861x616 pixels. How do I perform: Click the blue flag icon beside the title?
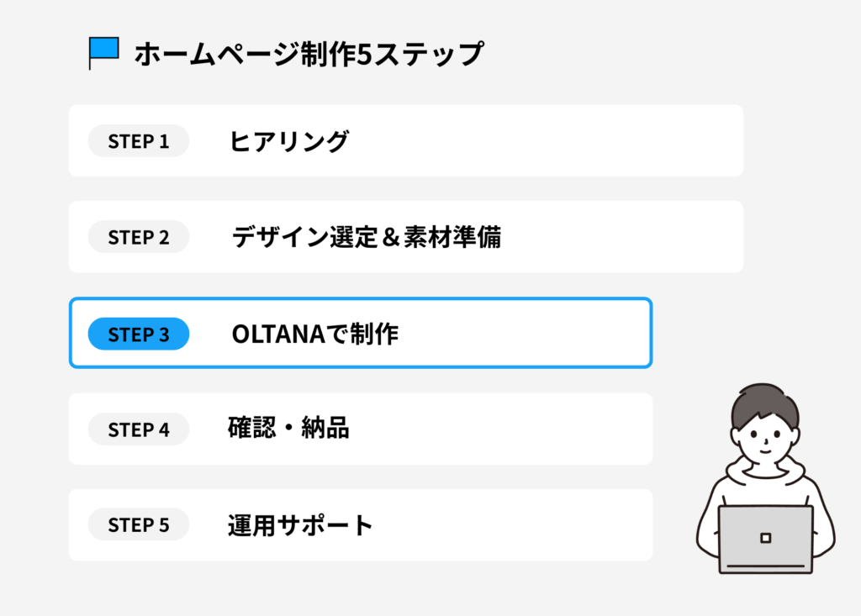[x=104, y=50]
